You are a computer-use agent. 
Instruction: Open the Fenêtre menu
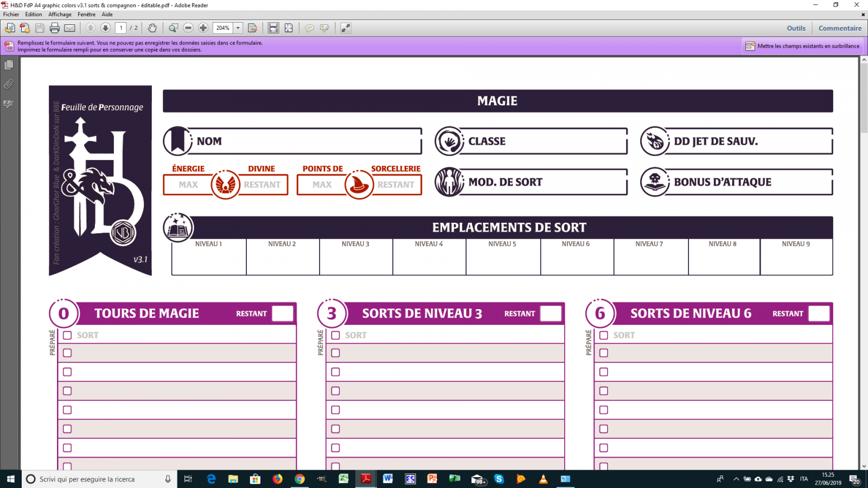pos(86,15)
